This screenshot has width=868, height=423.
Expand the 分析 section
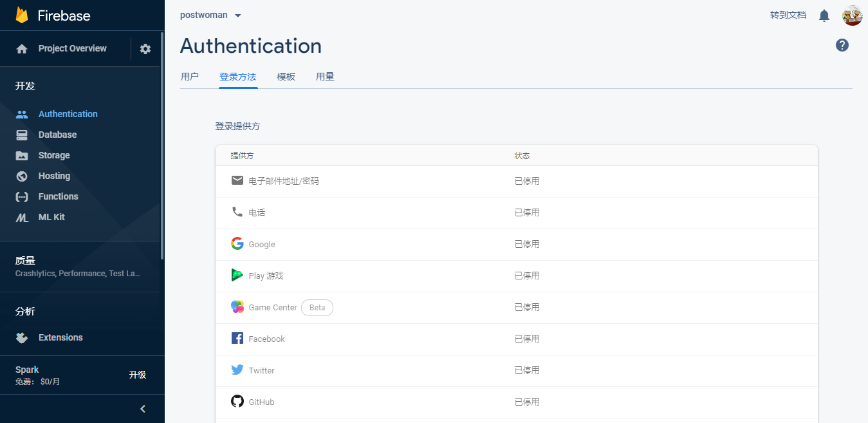(26, 311)
